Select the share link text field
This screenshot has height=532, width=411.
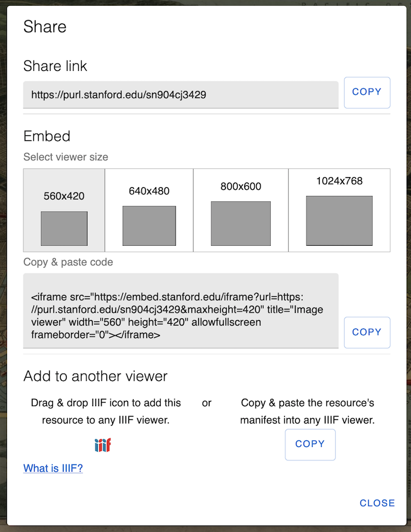(180, 94)
